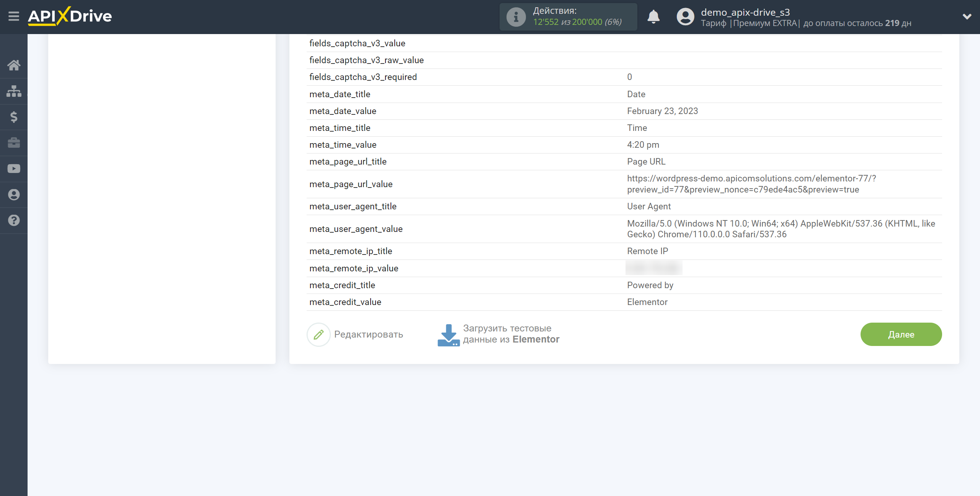Open the profile sidebar icon

14,195
